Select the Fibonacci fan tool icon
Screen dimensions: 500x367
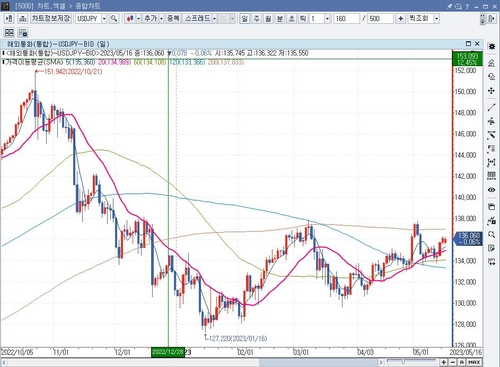pos(491,135)
